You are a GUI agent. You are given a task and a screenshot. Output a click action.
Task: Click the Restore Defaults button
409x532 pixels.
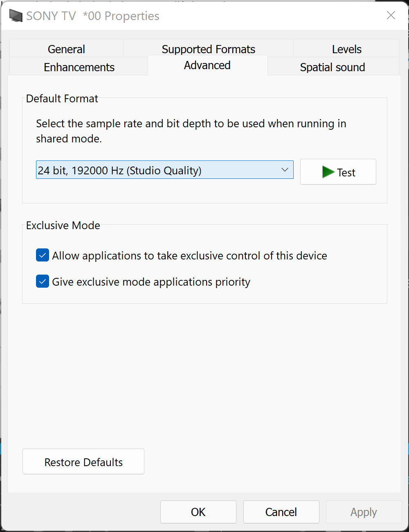pos(83,462)
